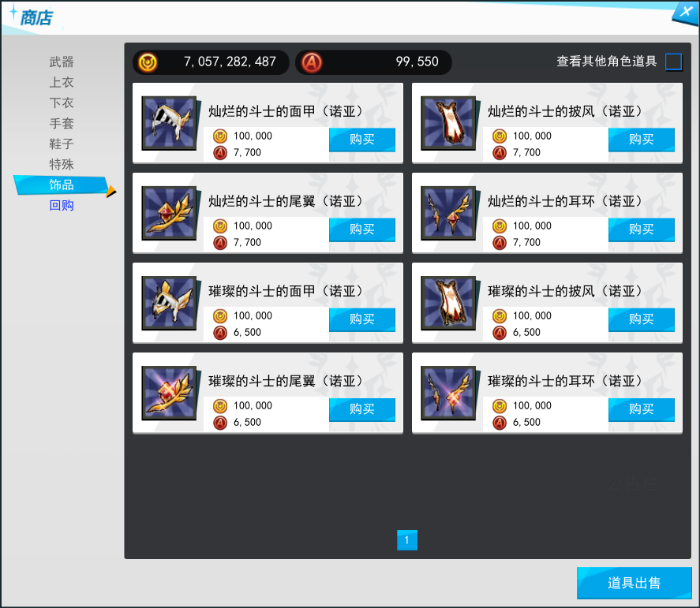Select the 璀璨的斗士的尾翼 tail wing icon
Image resolution: width=700 pixels, height=608 pixels.
[x=169, y=393]
